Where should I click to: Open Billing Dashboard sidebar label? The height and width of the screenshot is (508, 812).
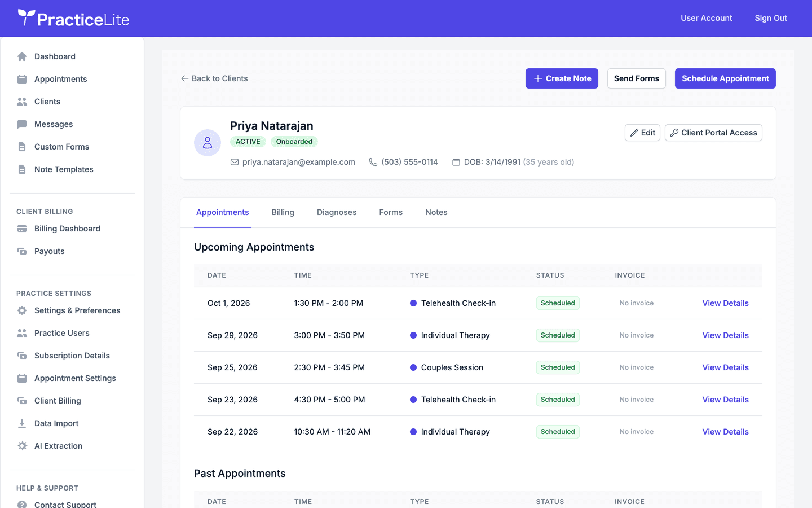tap(67, 229)
